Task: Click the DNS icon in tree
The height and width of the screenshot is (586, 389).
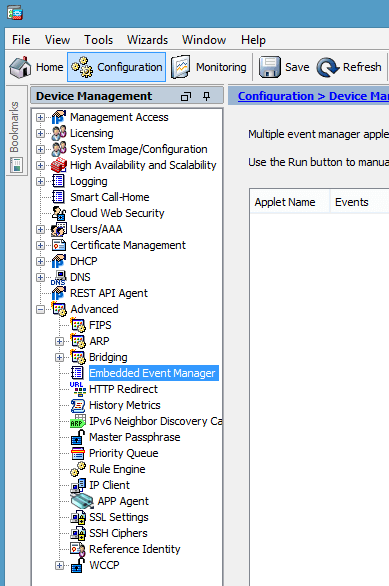Action: pos(59,278)
